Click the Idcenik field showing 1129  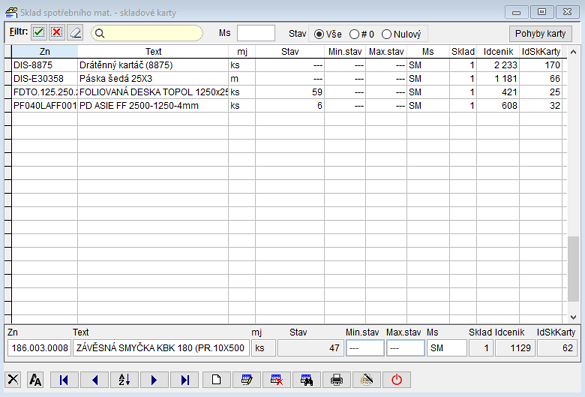(515, 348)
